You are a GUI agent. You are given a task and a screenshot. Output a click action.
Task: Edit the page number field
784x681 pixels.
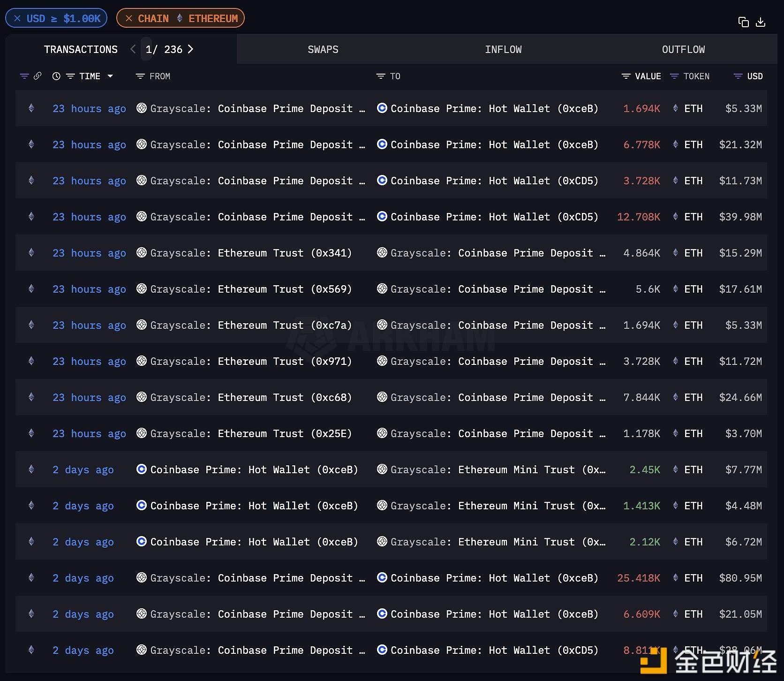click(147, 49)
